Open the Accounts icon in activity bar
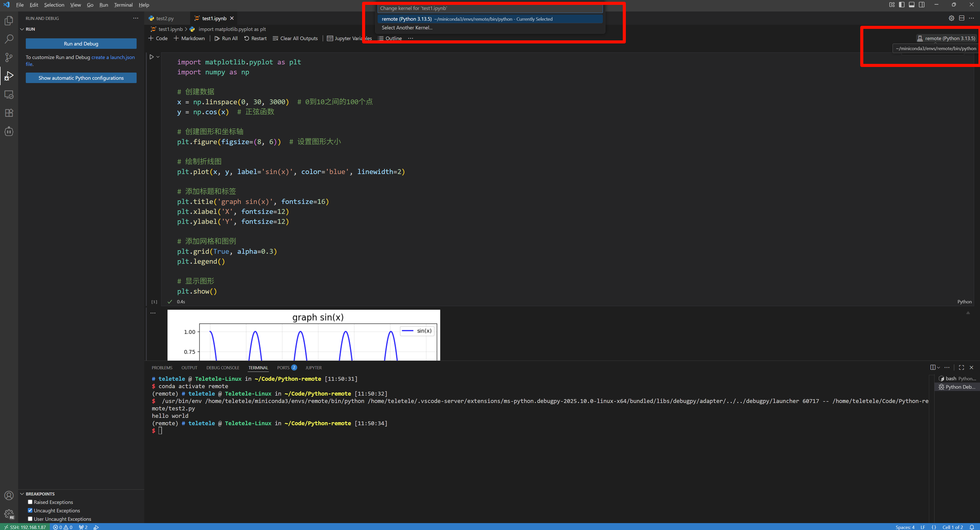The height and width of the screenshot is (530, 980). point(9,495)
